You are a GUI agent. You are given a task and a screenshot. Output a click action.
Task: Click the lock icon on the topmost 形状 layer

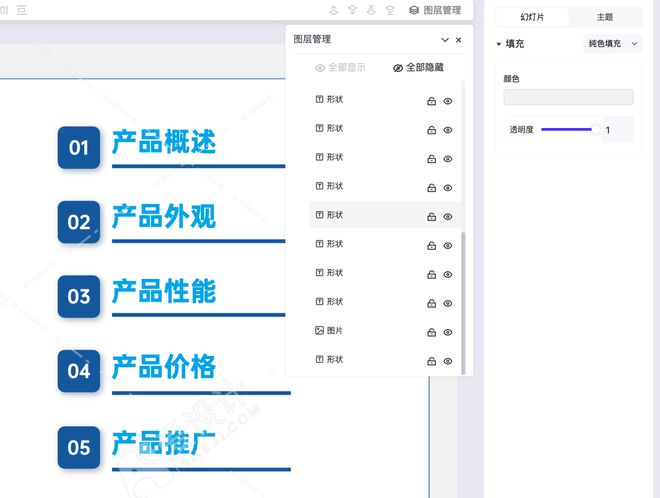(x=432, y=101)
